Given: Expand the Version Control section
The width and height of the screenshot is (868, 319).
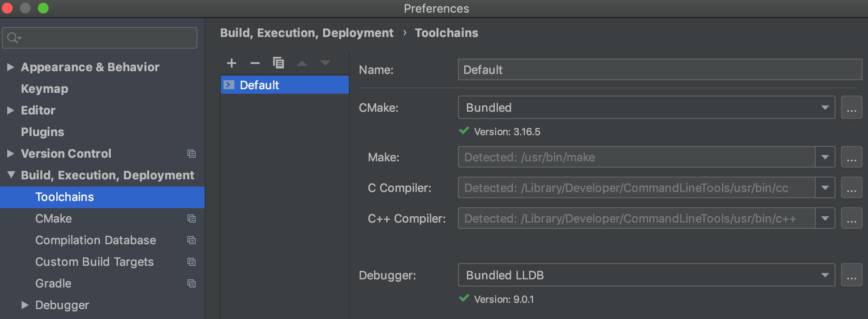Looking at the screenshot, I should [x=11, y=154].
